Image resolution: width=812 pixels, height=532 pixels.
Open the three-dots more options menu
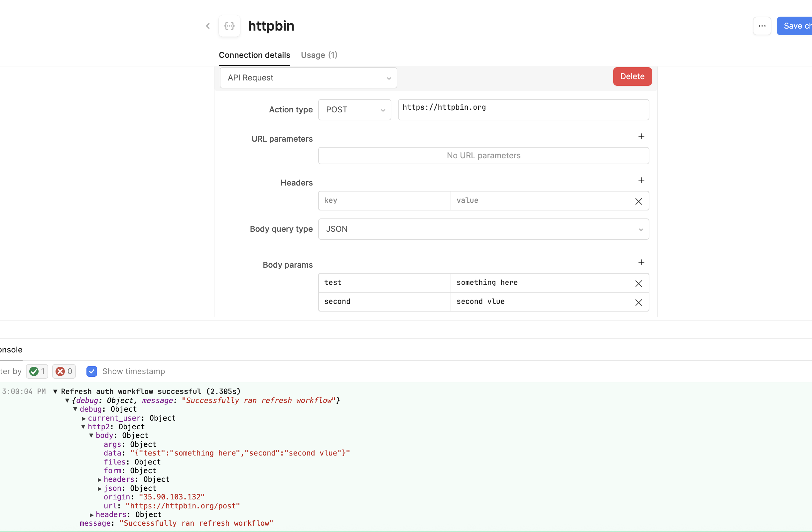tap(762, 26)
